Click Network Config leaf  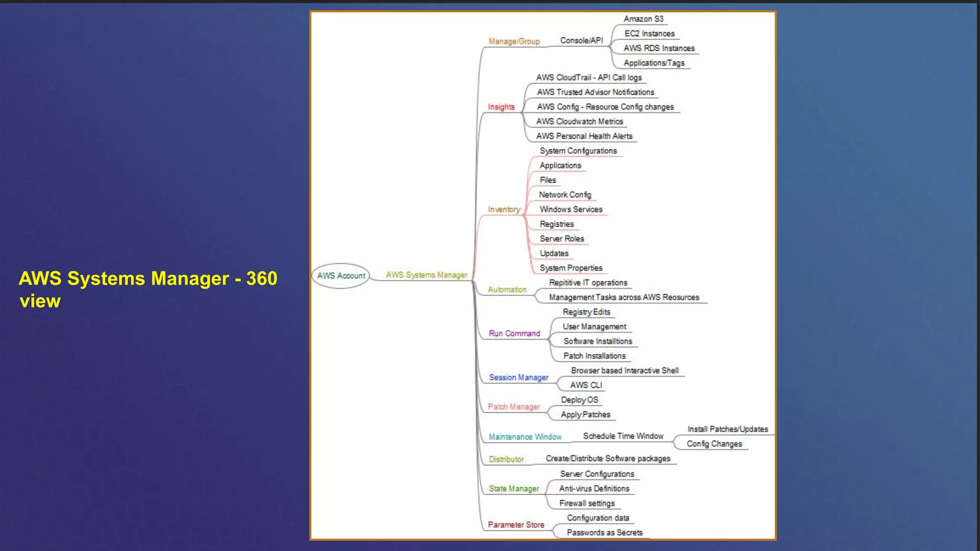coord(565,195)
